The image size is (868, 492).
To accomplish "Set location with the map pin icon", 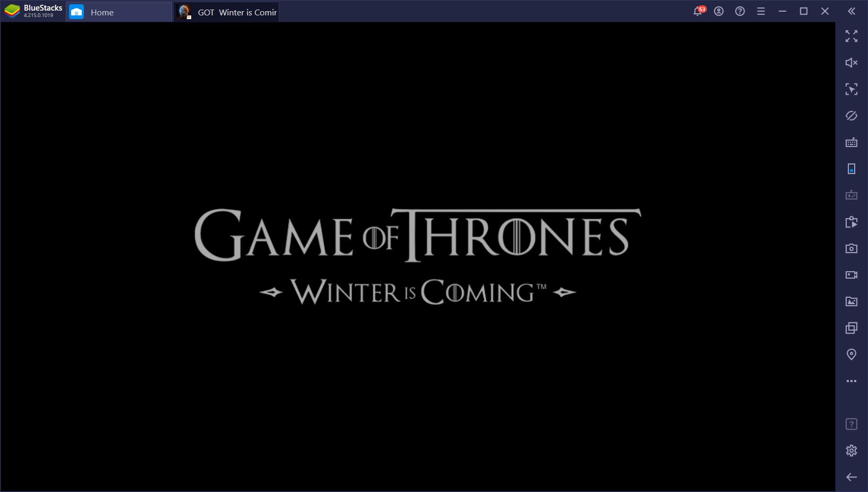I will click(852, 355).
